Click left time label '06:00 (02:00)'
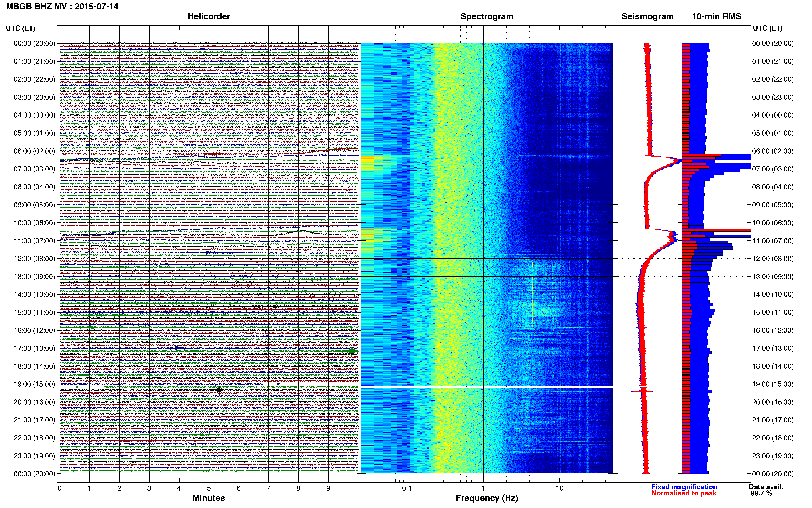812x508 pixels. click(34, 151)
